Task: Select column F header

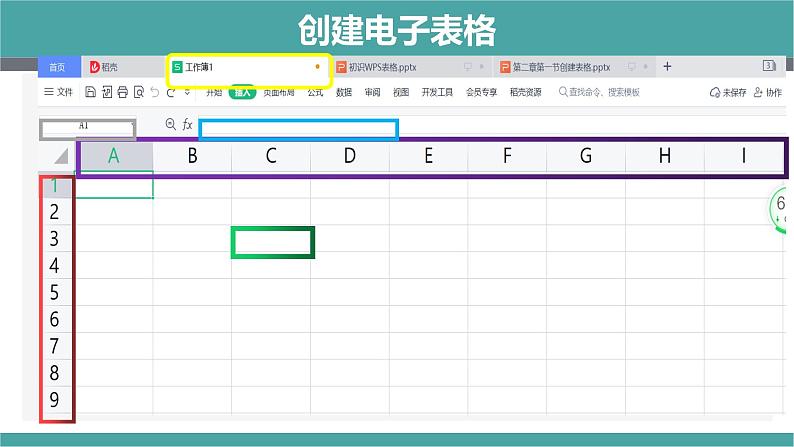Action: click(x=507, y=156)
